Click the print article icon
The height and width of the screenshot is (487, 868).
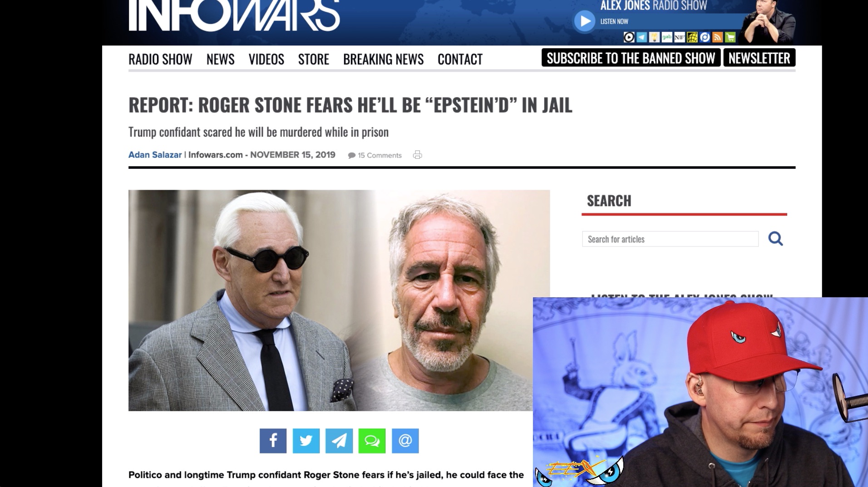417,155
